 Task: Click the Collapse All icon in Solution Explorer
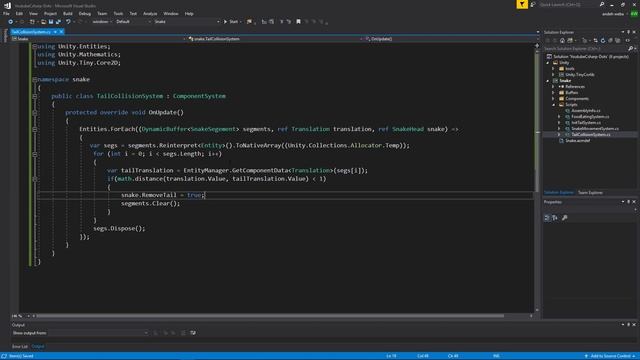(610, 40)
